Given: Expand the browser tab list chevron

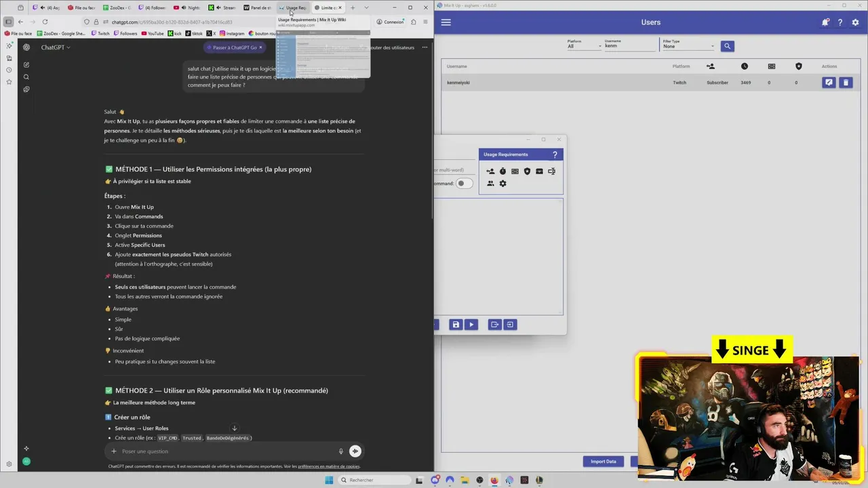Looking at the screenshot, I should [x=366, y=7].
